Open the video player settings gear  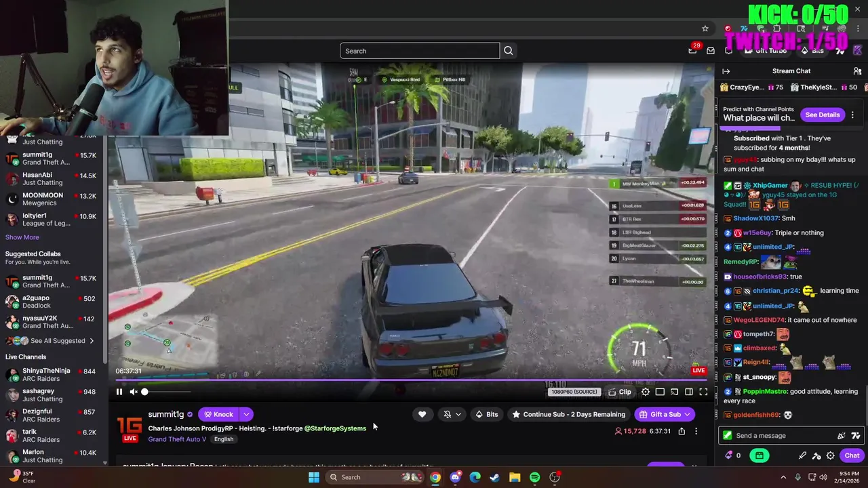[646, 392]
